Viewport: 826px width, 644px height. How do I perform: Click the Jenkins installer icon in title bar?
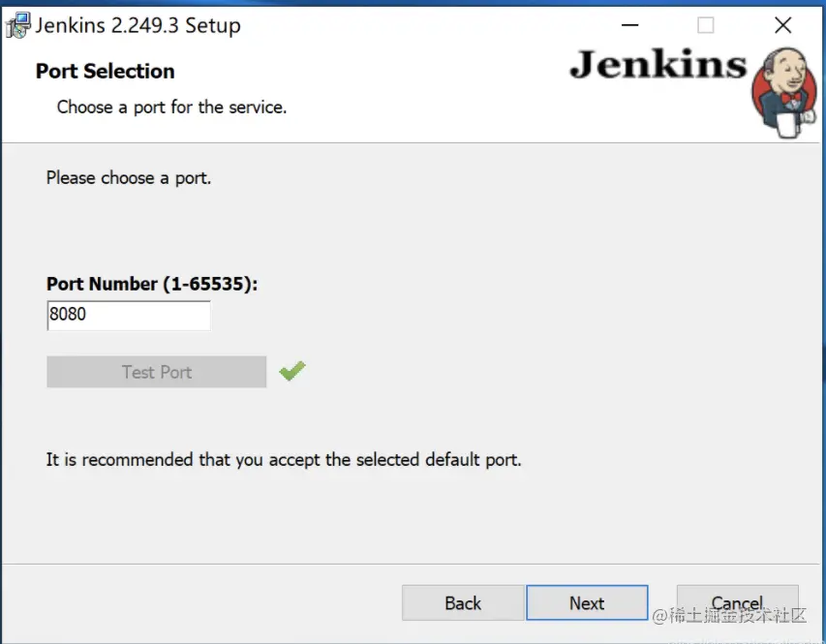click(17, 25)
